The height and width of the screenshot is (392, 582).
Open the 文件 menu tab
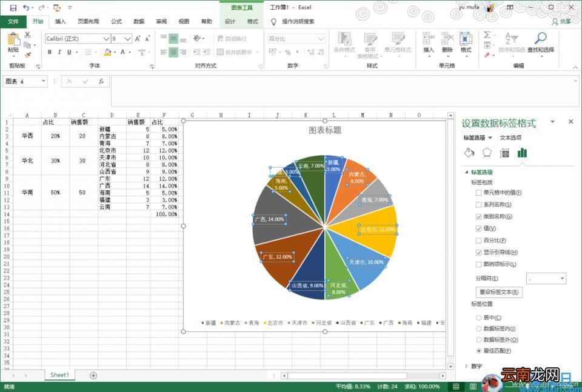click(13, 22)
